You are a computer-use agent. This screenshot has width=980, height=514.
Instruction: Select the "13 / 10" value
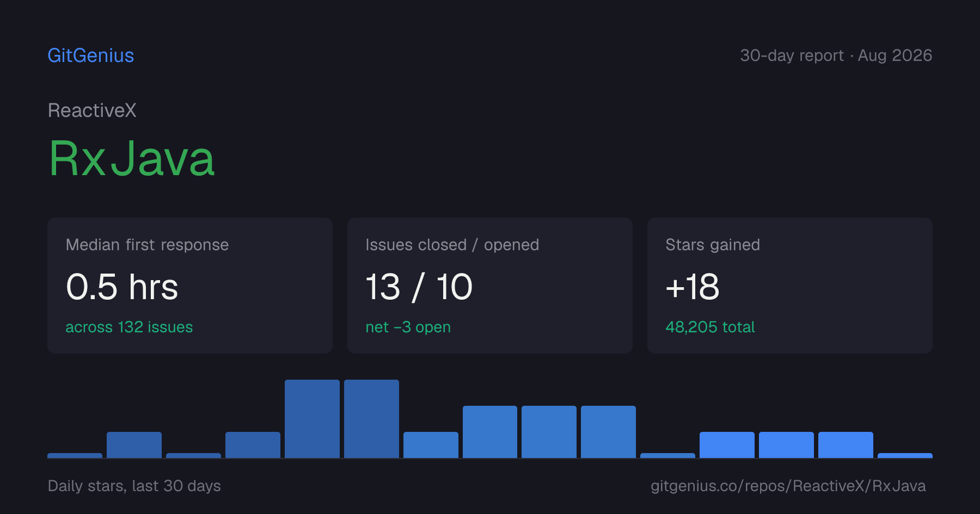pos(419,287)
